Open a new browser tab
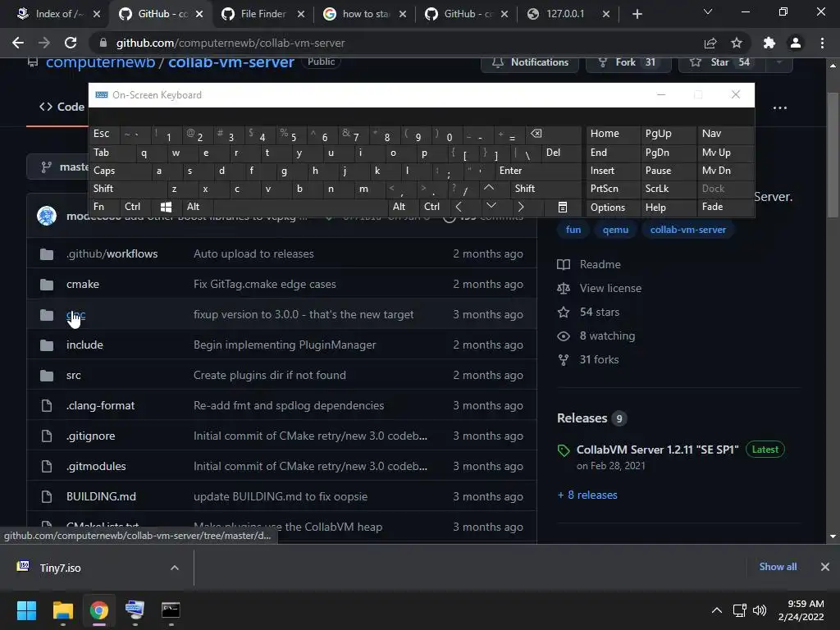This screenshot has width=840, height=630. (637, 14)
